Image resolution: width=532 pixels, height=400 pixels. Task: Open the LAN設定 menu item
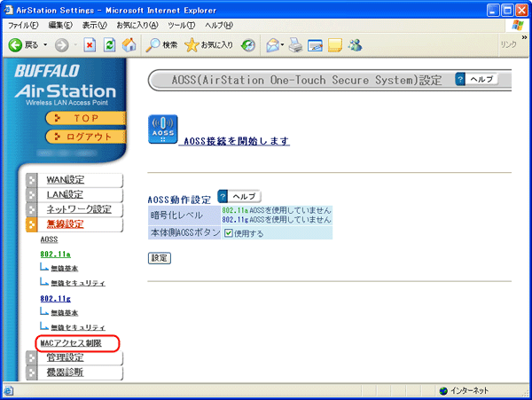(65, 194)
